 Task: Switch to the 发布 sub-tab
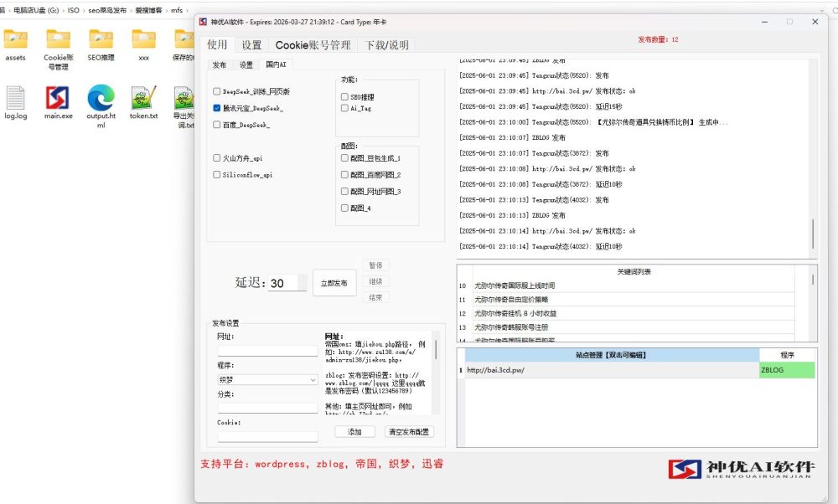tap(220, 64)
